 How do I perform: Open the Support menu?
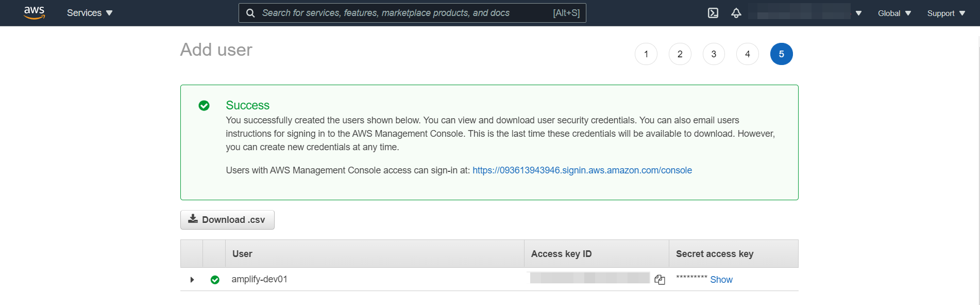tap(945, 13)
